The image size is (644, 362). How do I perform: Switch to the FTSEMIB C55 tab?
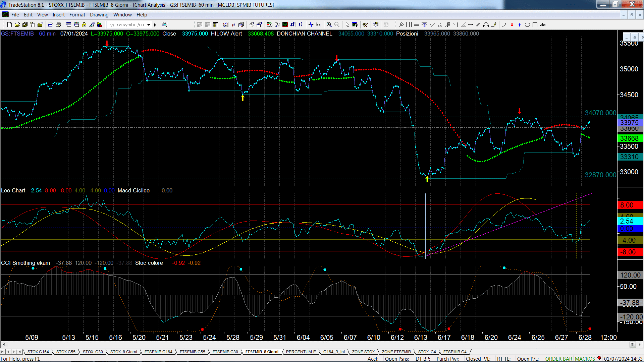pyautogui.click(x=193, y=352)
